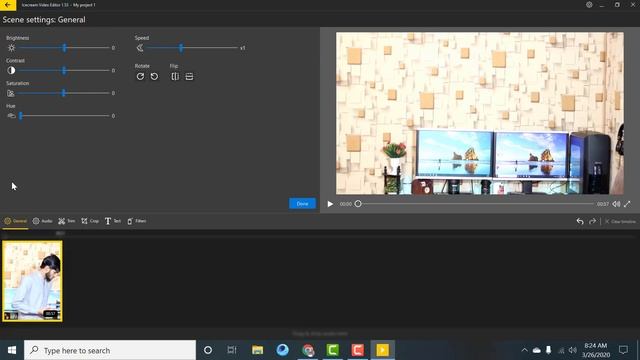Select the video clip thumbnail in timeline
640x360 pixels.
pyautogui.click(x=32, y=281)
